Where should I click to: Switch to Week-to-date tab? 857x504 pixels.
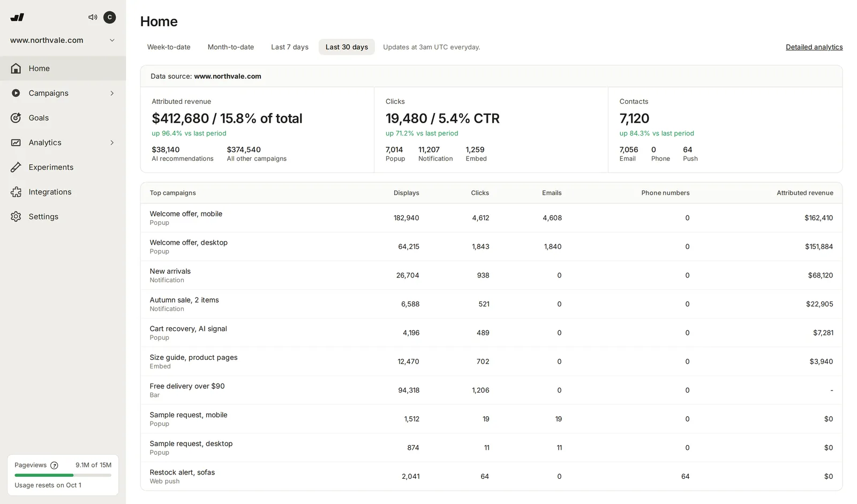(169, 47)
